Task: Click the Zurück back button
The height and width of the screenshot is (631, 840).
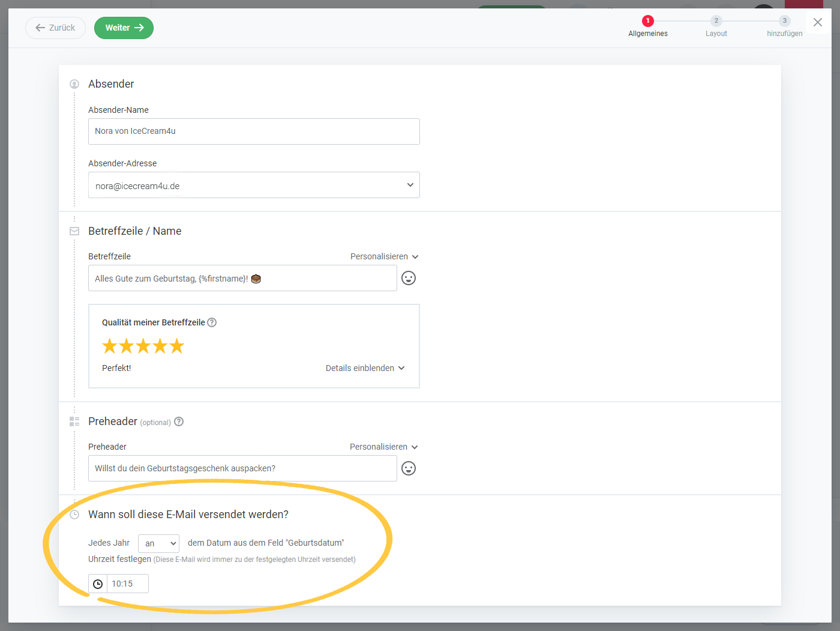Action: [55, 28]
